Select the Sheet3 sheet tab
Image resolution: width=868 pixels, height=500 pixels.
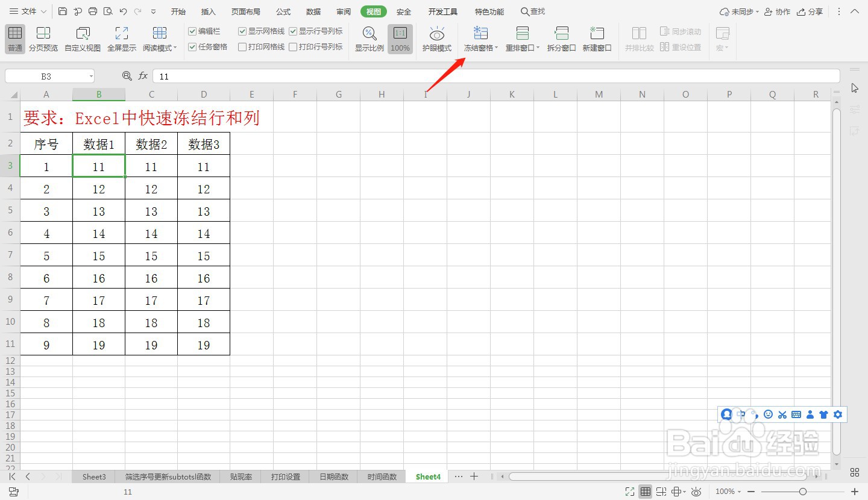click(94, 477)
